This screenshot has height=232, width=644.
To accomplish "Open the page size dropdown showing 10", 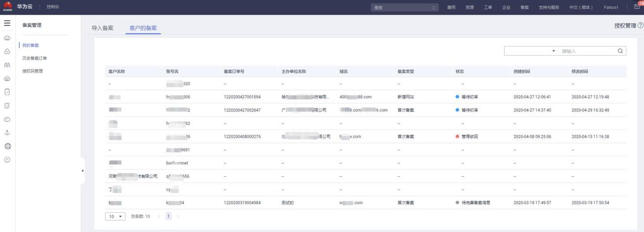I will tap(115, 216).
